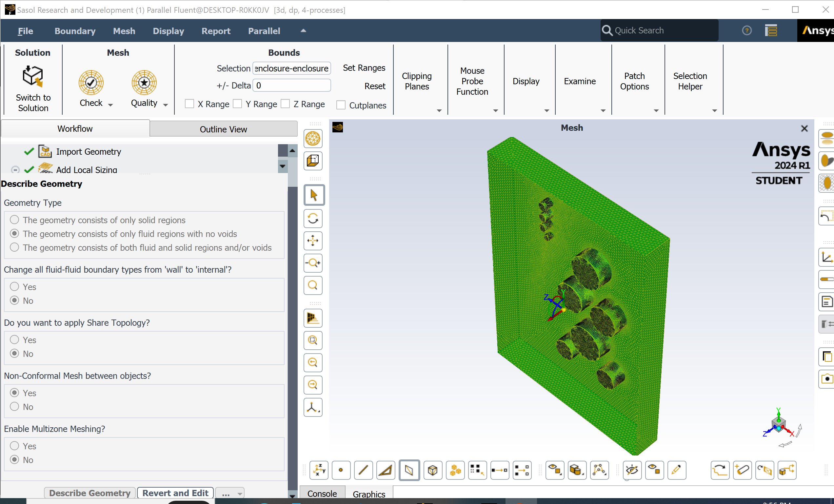
Task: Open the Boundary menu
Action: (75, 31)
